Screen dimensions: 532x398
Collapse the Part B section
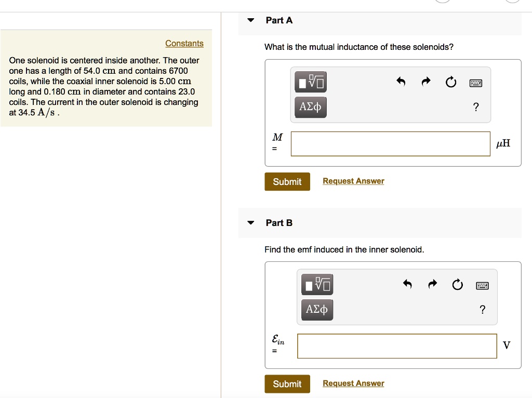point(251,223)
